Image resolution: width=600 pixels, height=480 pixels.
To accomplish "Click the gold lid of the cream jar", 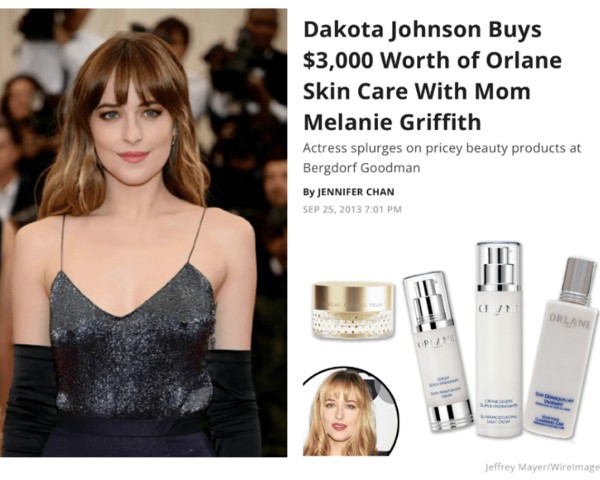I will pos(354,297).
